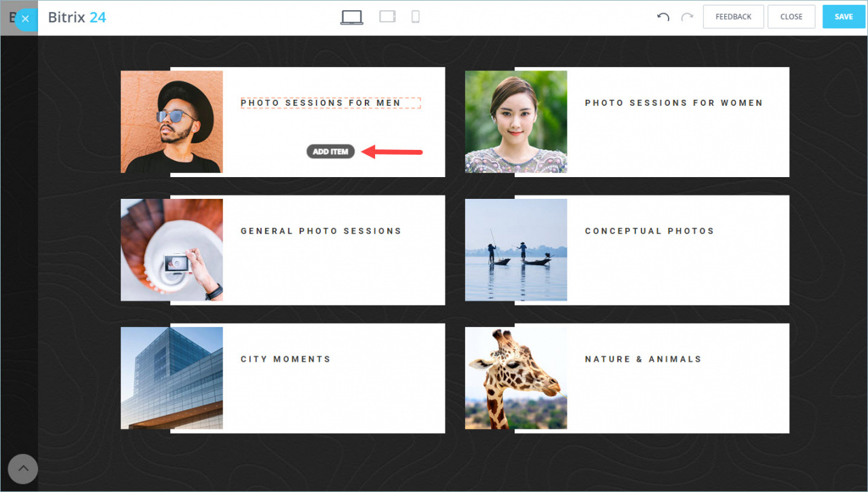
Task: Click the giraffe photo
Action: point(516,378)
